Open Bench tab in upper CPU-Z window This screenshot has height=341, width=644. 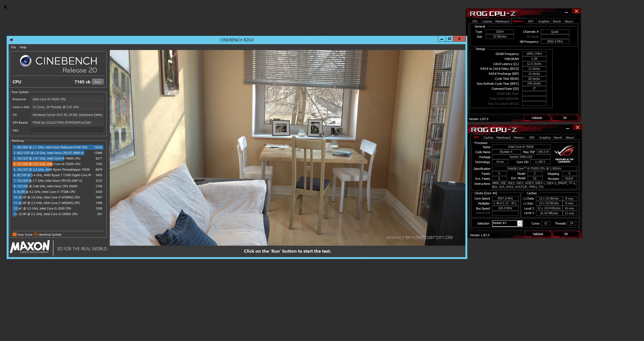tap(557, 21)
